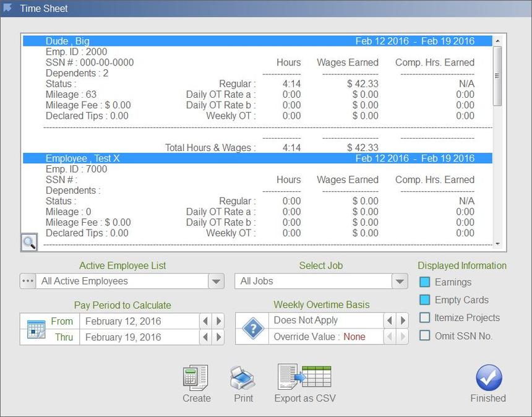Screen dimensions: 532x417
Task: Open the Active Employee List dropdown arrow
Action: pos(216,281)
